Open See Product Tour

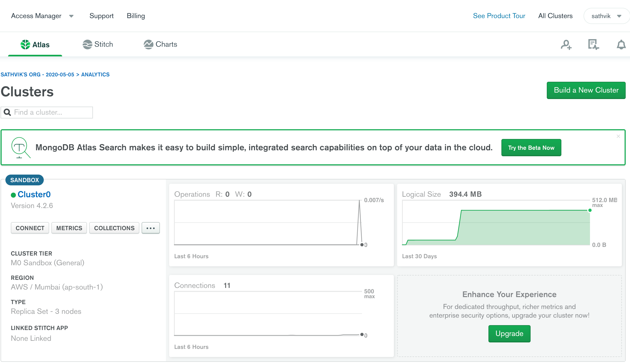click(x=499, y=16)
